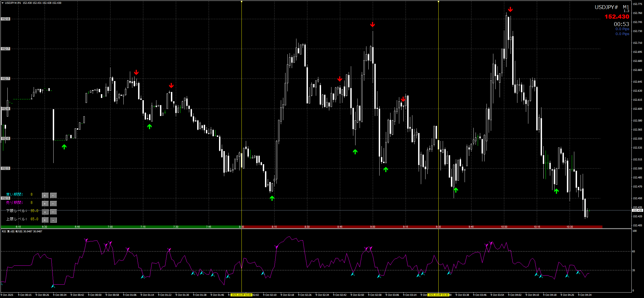Click yellow 2025.10.09 02:00 date label

241,295
